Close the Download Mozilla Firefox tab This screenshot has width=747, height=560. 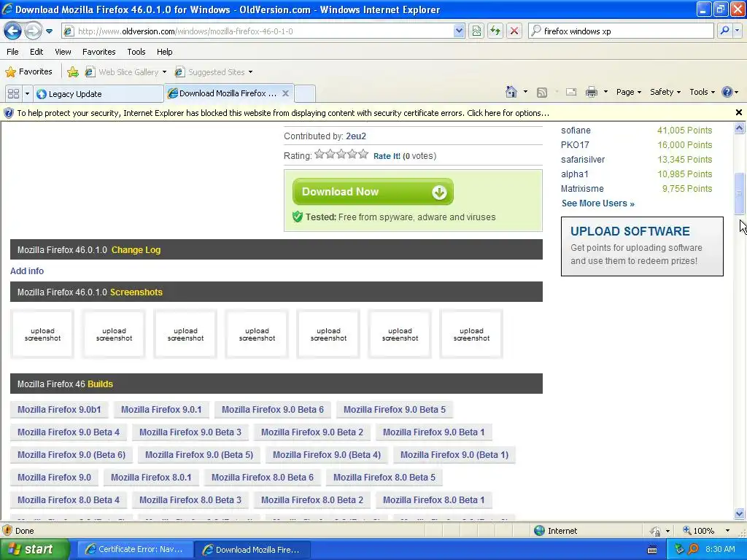coord(285,93)
